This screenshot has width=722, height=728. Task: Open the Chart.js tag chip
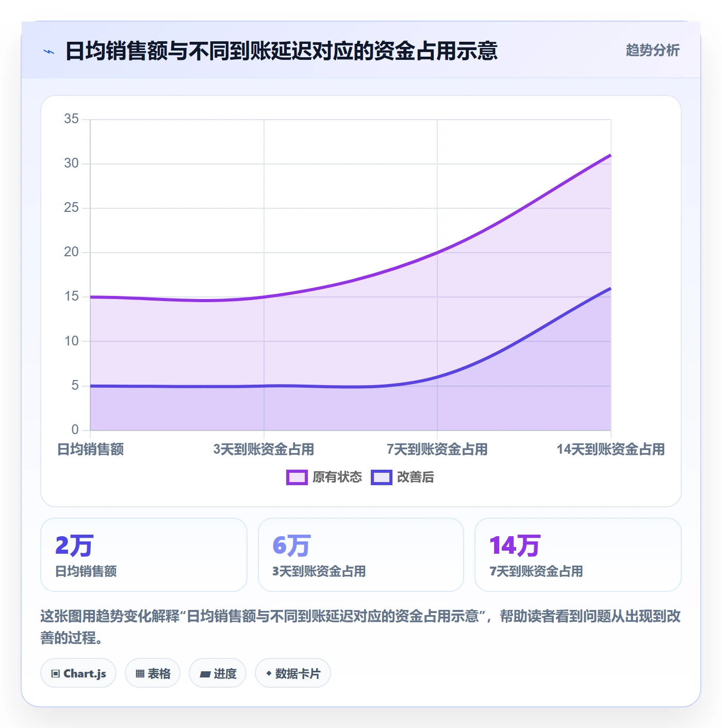point(78,673)
